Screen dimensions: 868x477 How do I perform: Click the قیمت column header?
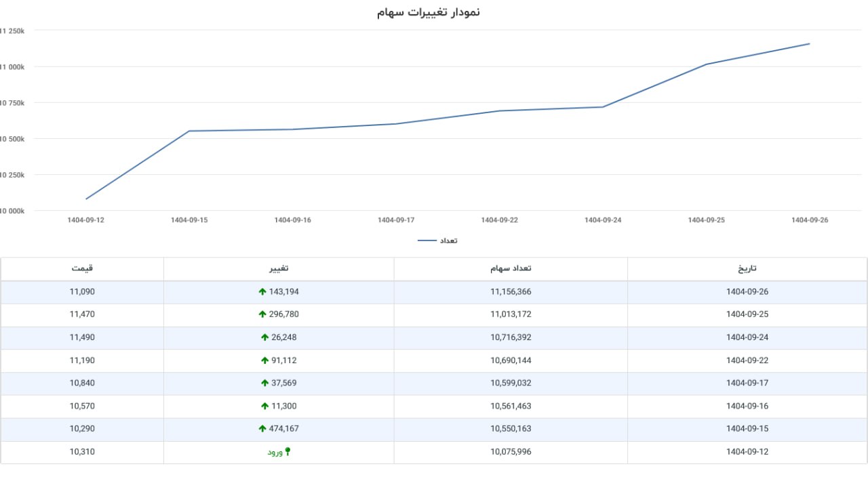point(83,268)
